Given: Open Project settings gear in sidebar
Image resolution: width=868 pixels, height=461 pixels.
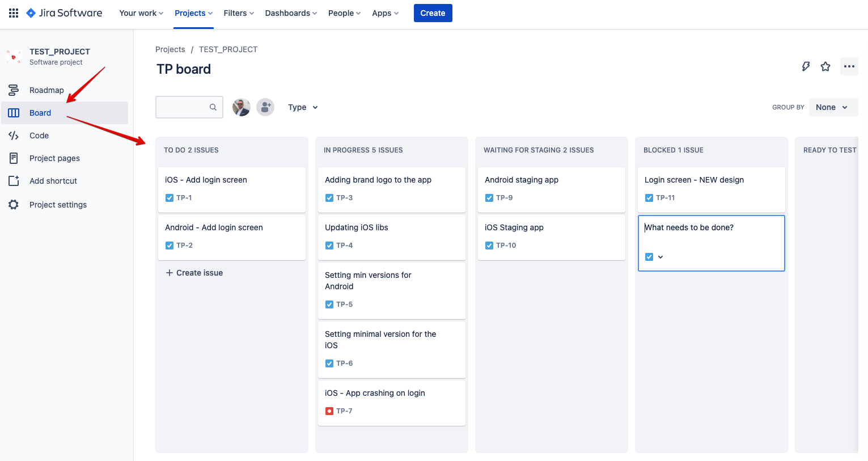Looking at the screenshot, I should click(x=58, y=205).
